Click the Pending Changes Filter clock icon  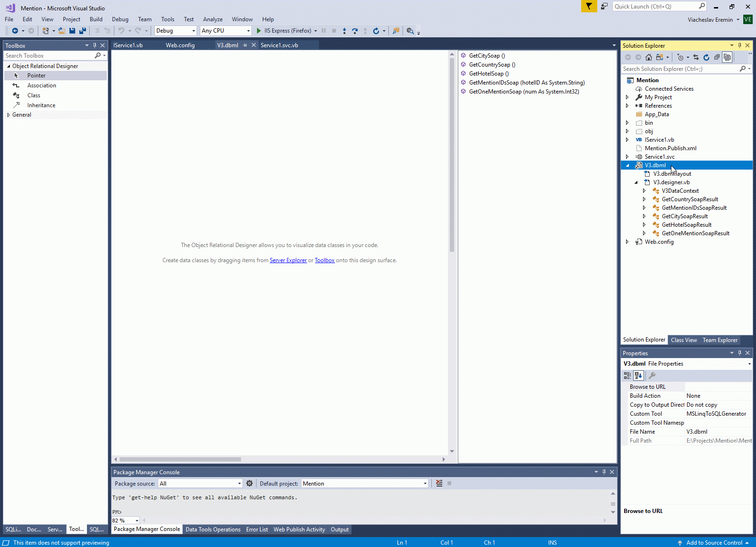click(x=680, y=57)
